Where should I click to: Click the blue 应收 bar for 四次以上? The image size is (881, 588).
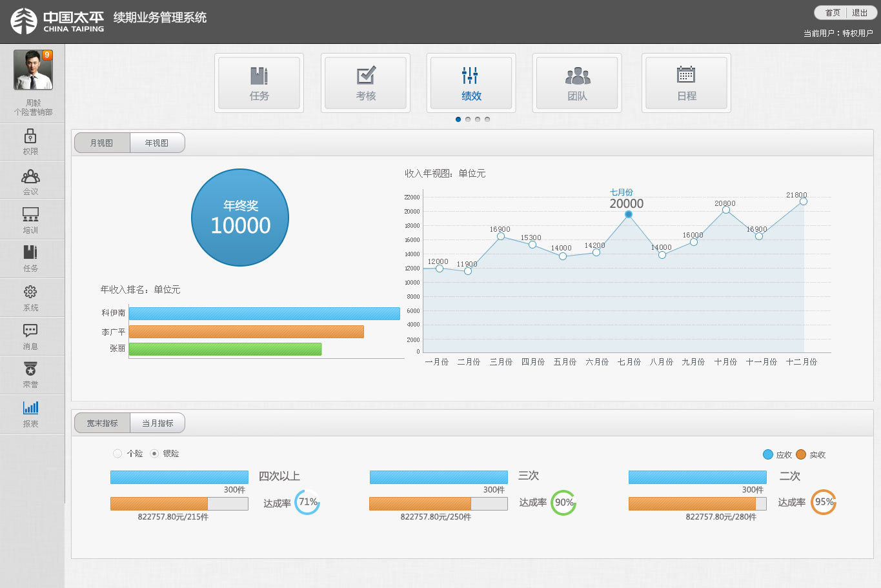click(179, 477)
